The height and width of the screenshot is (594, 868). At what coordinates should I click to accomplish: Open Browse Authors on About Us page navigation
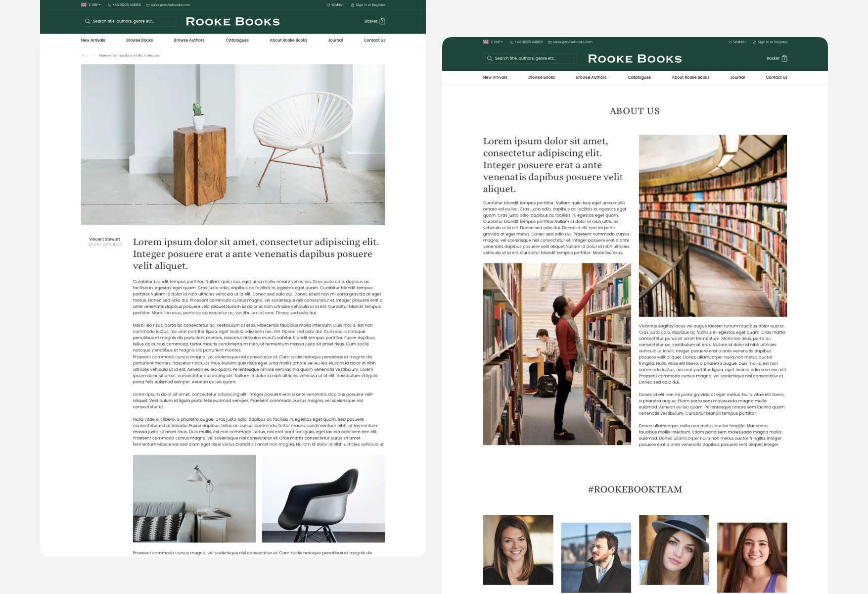pyautogui.click(x=591, y=77)
